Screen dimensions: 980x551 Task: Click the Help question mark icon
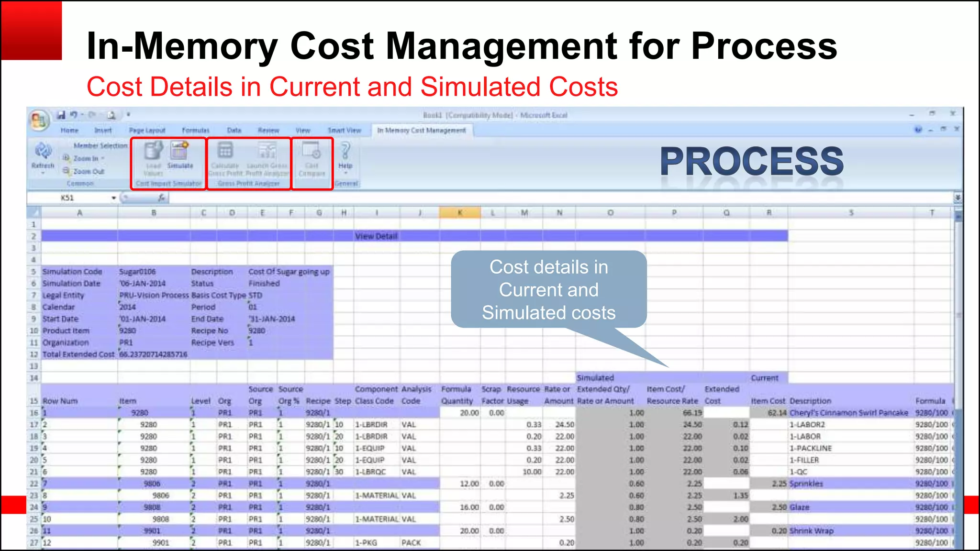click(345, 151)
